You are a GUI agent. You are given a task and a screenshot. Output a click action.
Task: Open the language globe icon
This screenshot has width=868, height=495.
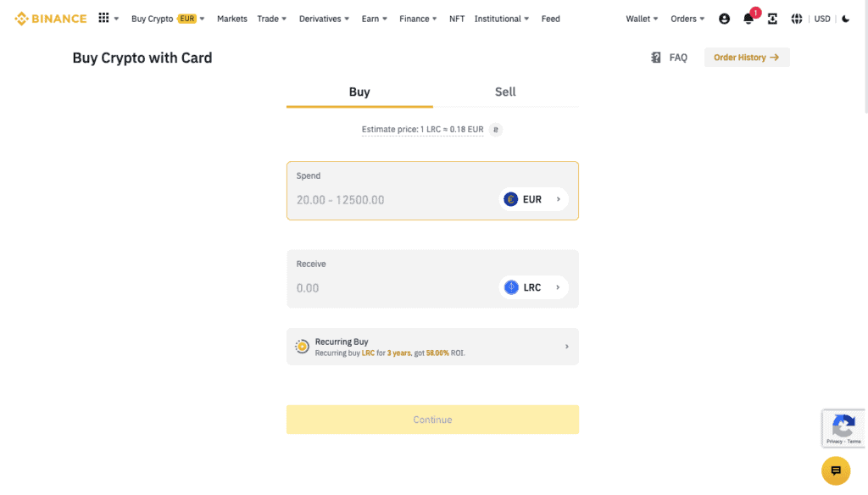tap(797, 19)
